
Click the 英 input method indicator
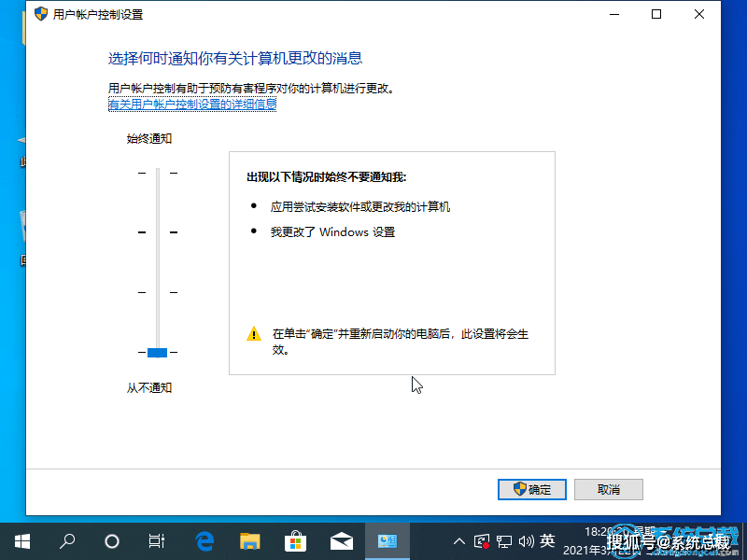pyautogui.click(x=547, y=541)
